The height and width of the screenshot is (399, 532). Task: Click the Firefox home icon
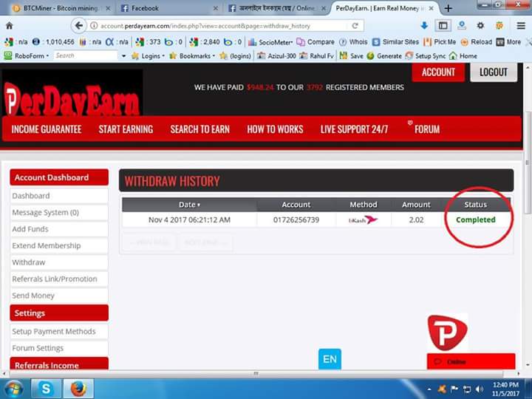click(9, 25)
